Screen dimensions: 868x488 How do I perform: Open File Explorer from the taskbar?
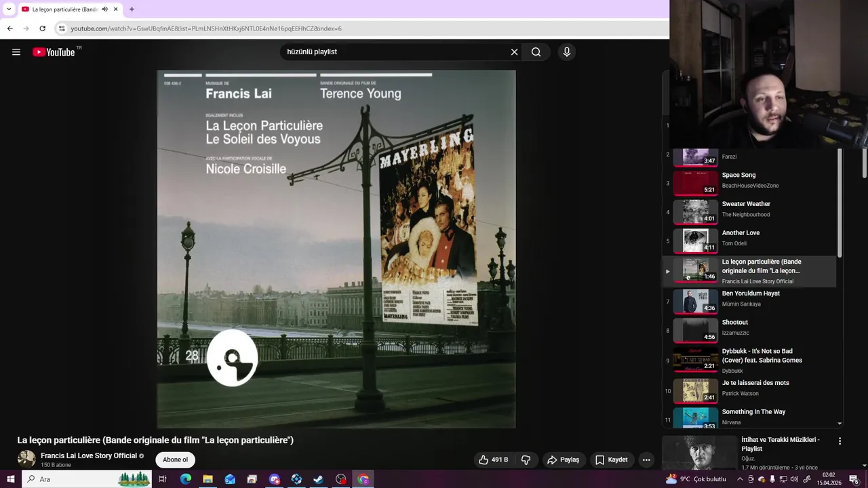tap(208, 479)
